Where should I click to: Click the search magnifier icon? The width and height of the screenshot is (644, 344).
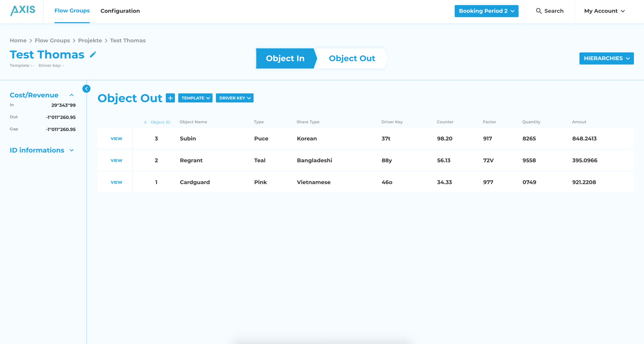click(x=539, y=11)
